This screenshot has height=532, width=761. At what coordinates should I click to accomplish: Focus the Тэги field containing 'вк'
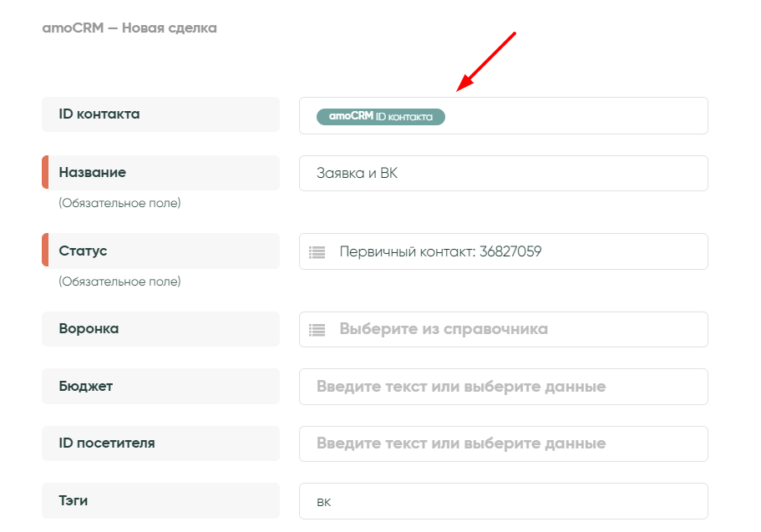click(x=503, y=501)
